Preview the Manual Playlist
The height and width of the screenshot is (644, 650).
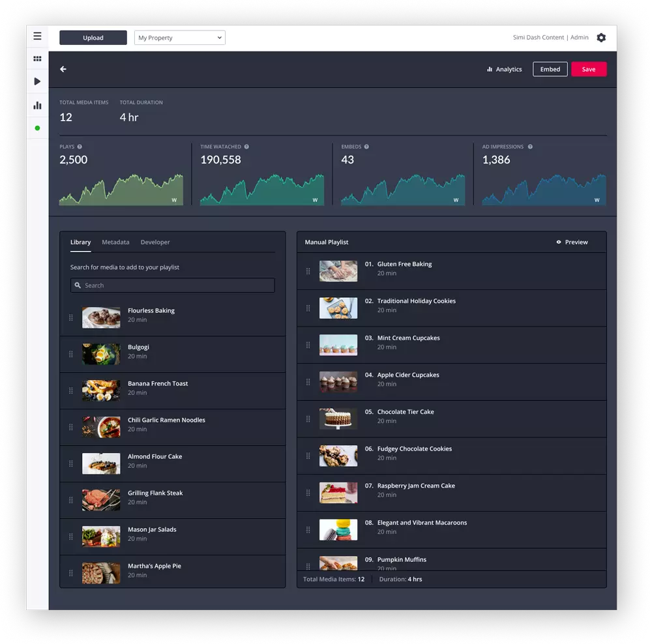pos(572,242)
